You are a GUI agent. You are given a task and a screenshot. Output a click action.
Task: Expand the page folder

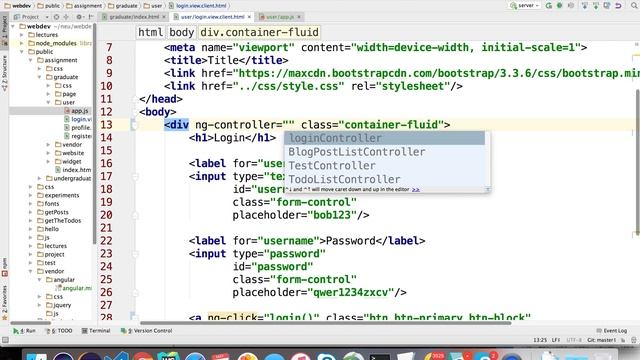[x=48, y=94]
